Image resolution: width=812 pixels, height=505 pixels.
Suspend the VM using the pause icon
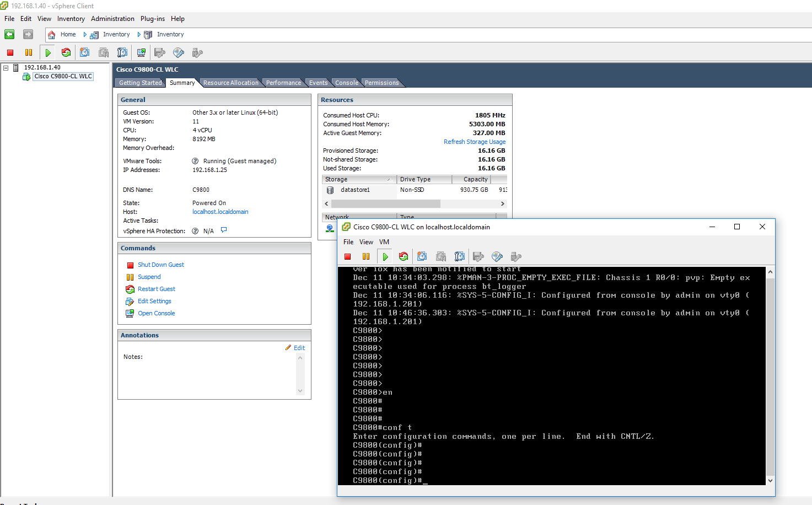coord(28,52)
